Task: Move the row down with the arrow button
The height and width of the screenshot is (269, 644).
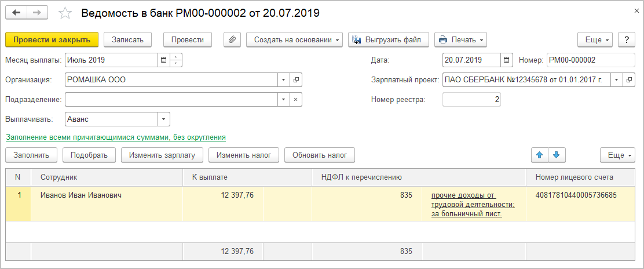Action: click(557, 155)
